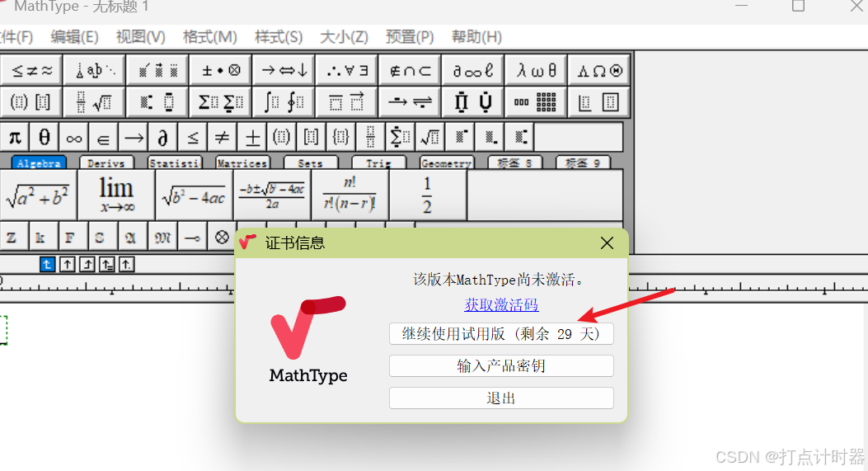This screenshot has height=471, width=868.
Task: Open the 样式(S) menu
Action: (x=279, y=37)
